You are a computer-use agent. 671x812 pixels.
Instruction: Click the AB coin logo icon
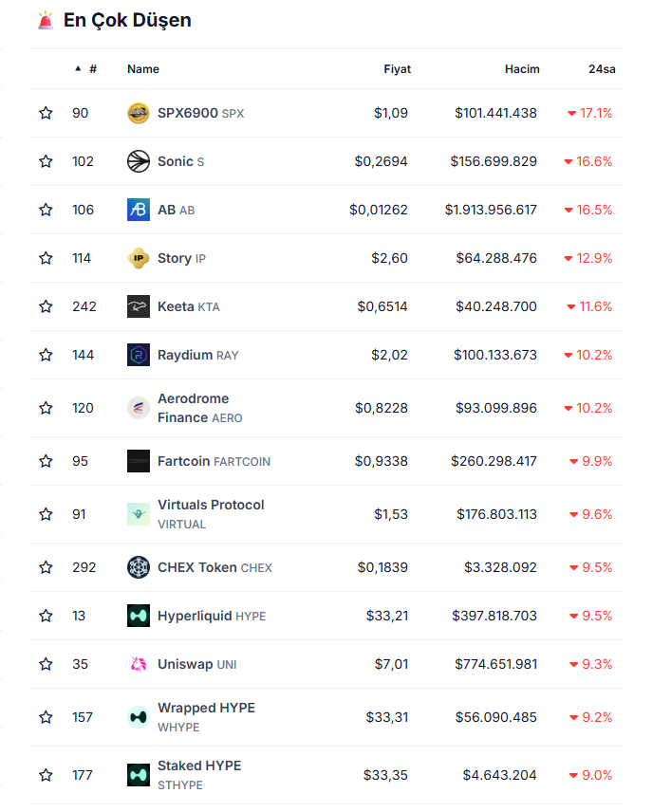pos(139,210)
